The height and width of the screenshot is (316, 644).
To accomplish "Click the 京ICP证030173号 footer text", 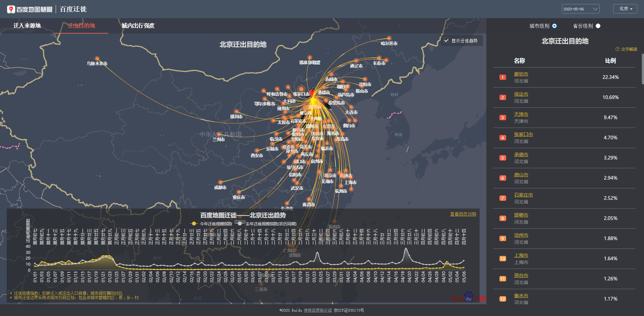I will point(349,310).
